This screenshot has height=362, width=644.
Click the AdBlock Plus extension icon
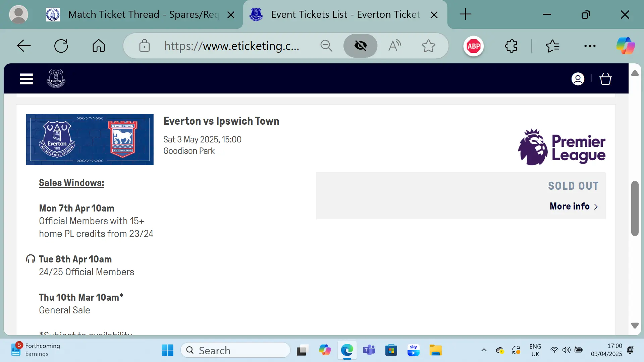474,46
